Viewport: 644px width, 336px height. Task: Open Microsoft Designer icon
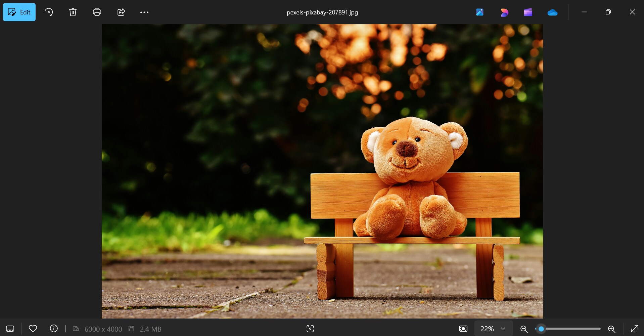coord(504,12)
